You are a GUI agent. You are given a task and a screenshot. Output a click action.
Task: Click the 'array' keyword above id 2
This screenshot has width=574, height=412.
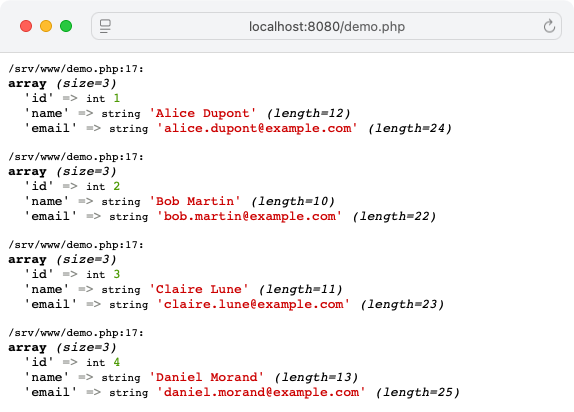pos(27,171)
